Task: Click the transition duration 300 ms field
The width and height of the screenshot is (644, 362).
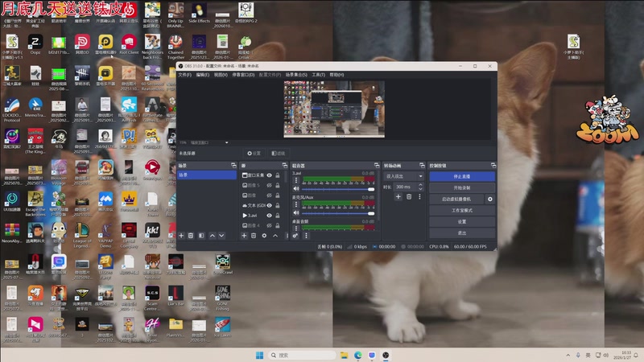Action: click(x=405, y=187)
